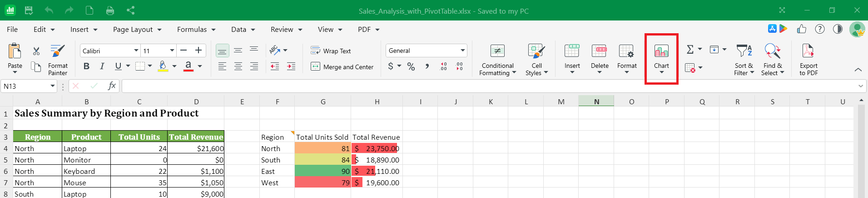Screen dimensions: 868x198
Task: Expand font color dropdown arrow
Action: (199, 66)
